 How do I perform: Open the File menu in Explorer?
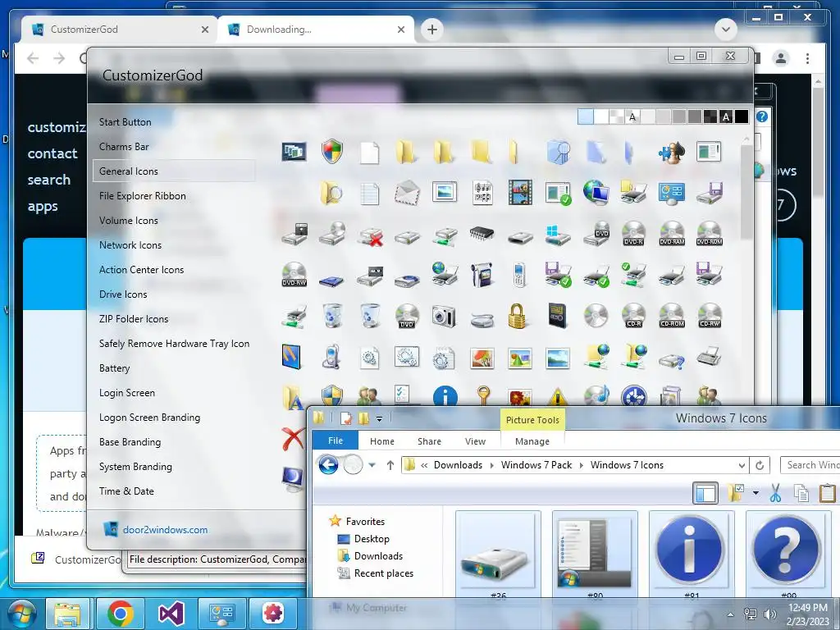tap(336, 441)
